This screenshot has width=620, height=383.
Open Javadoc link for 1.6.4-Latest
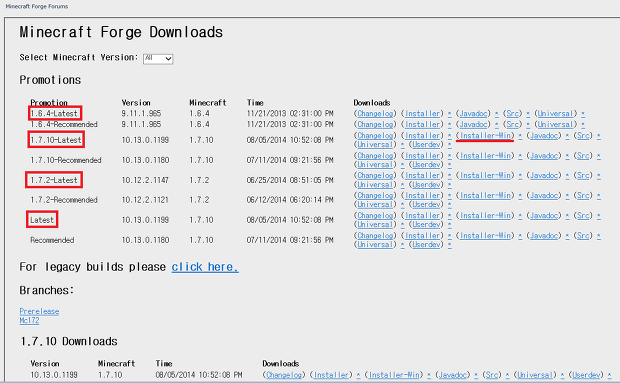pyautogui.click(x=473, y=113)
